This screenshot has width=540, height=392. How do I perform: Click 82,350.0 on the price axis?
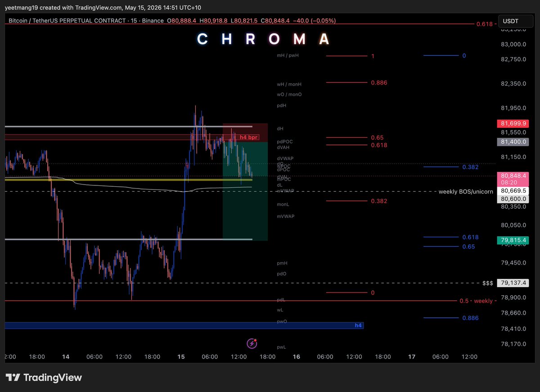point(513,84)
